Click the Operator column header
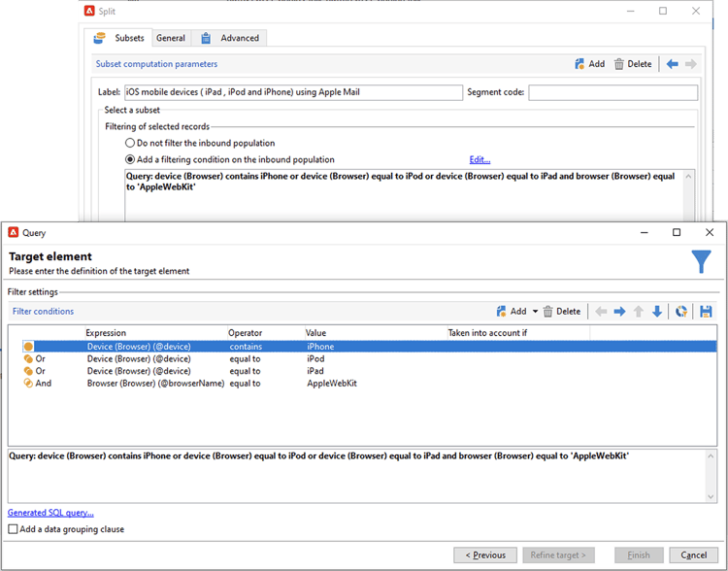 246,333
